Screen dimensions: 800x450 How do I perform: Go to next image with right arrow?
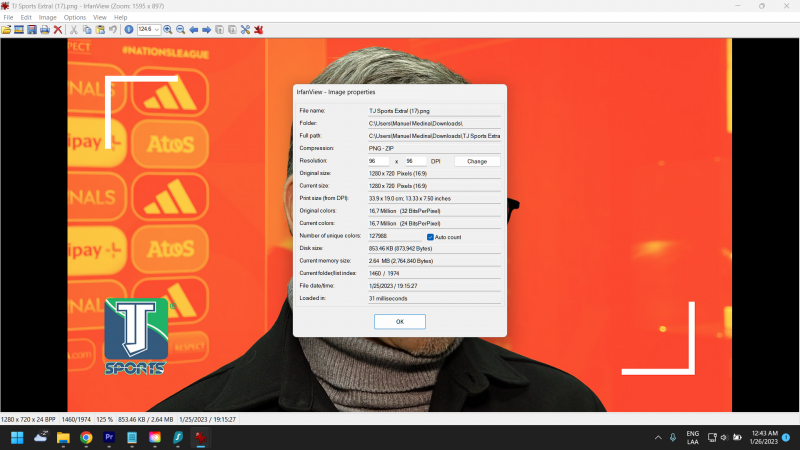[x=206, y=30]
